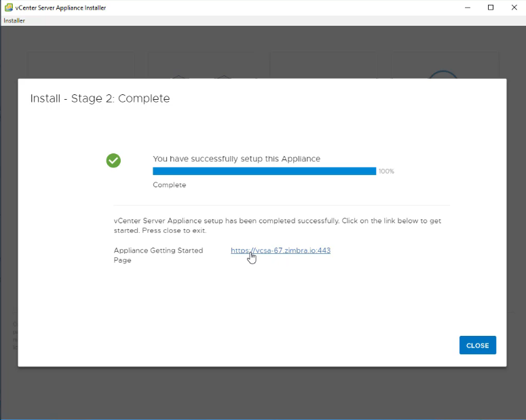Click the CLOSE button in the dialog

477,345
